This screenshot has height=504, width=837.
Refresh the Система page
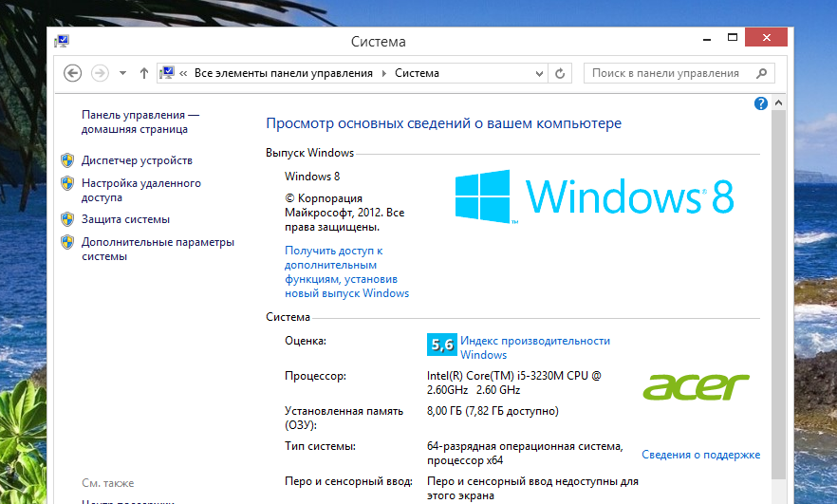coord(560,74)
